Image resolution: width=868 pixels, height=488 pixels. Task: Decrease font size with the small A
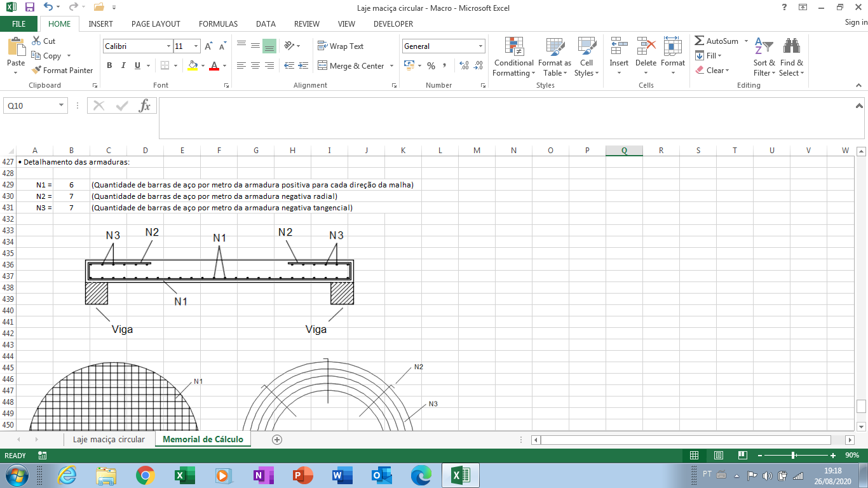point(222,46)
